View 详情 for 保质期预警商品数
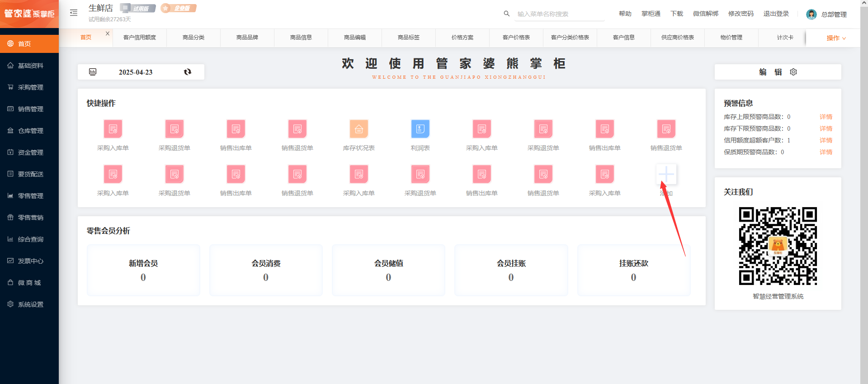 click(826, 152)
